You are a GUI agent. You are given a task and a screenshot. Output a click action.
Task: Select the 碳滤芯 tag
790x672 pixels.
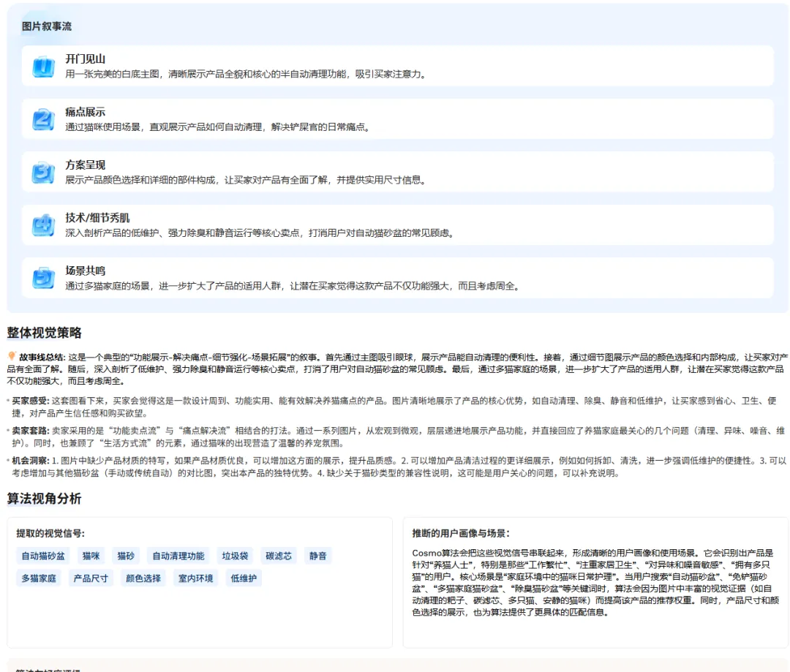(x=279, y=556)
